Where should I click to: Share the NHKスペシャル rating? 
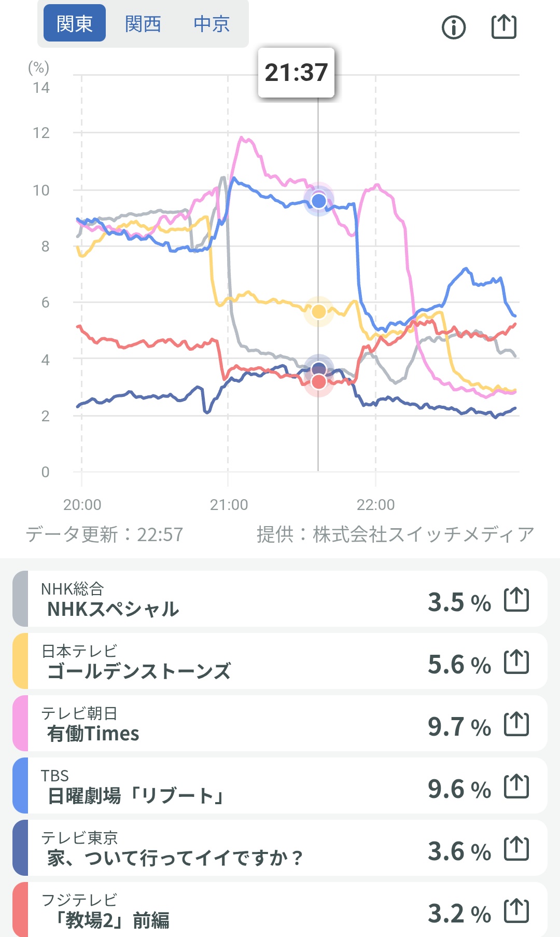(x=516, y=600)
